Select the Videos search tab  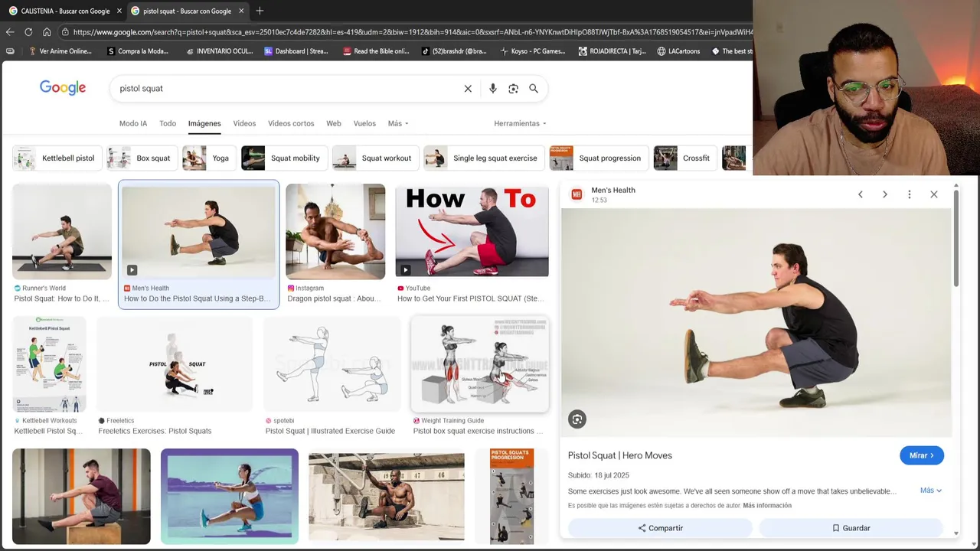(244, 123)
